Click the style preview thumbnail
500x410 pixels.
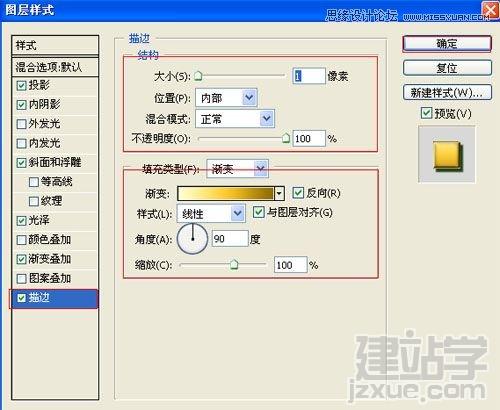(447, 154)
